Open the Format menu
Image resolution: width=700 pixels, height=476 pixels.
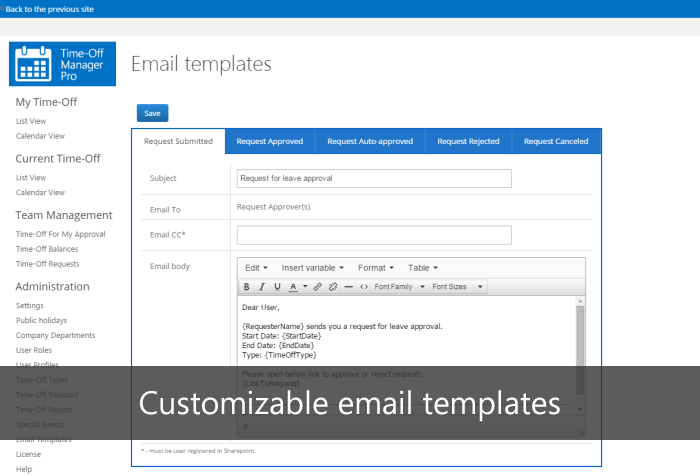[x=376, y=268]
